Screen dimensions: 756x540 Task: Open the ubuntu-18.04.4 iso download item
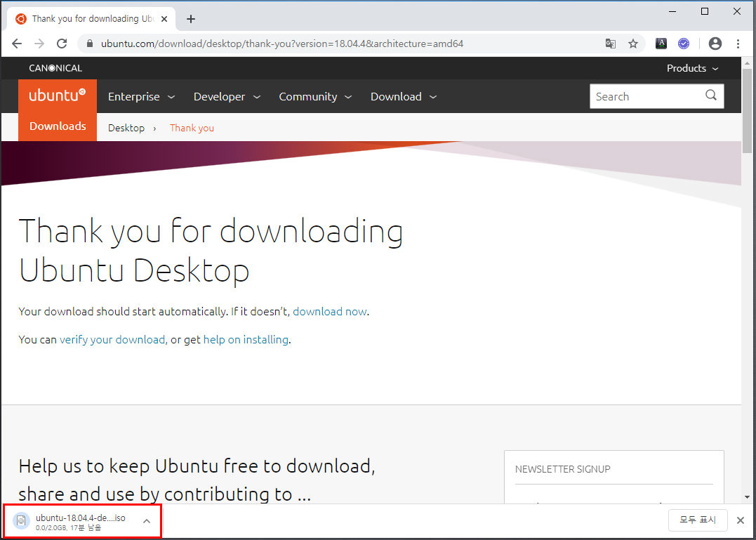pyautogui.click(x=72, y=522)
